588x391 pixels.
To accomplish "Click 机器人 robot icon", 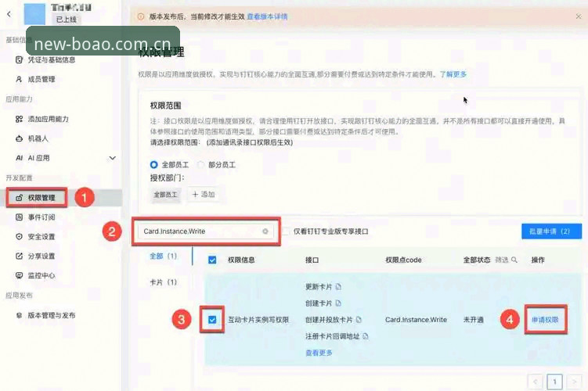I will pos(19,138).
